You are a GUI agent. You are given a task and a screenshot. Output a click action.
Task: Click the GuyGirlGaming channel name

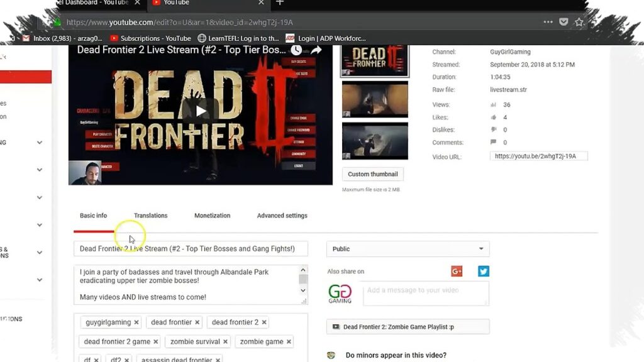510,52
